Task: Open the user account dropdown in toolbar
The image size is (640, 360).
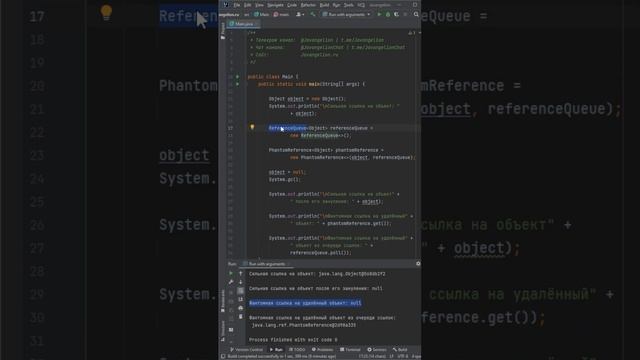Action: tap(300, 14)
